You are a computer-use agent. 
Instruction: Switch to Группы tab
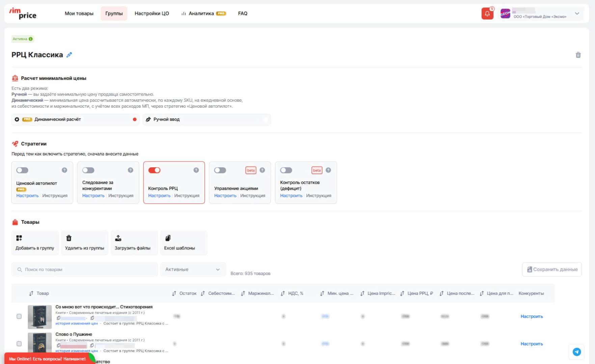click(114, 13)
